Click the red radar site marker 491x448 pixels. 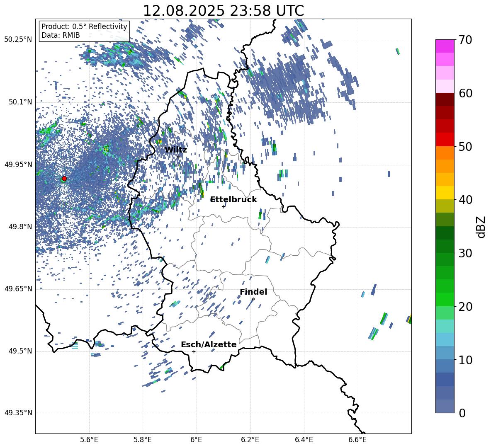click(x=64, y=178)
